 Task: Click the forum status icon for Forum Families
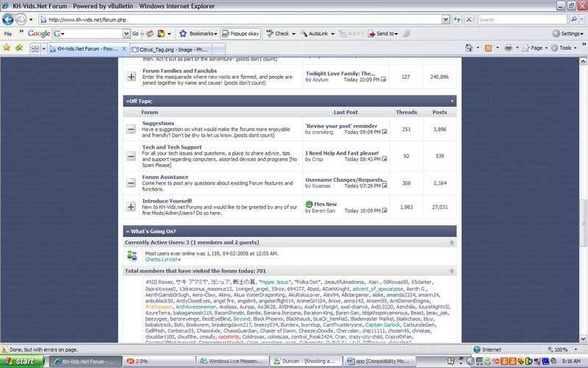[x=131, y=77]
